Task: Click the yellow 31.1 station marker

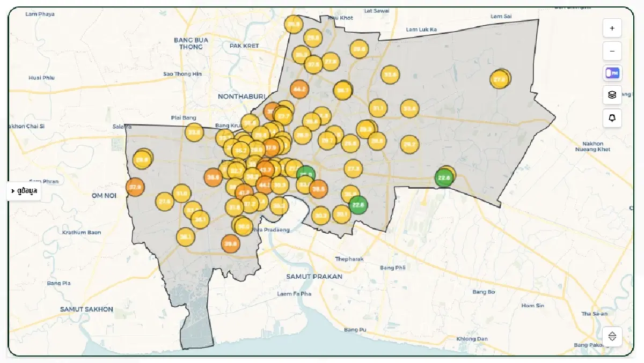Action: coord(378,108)
